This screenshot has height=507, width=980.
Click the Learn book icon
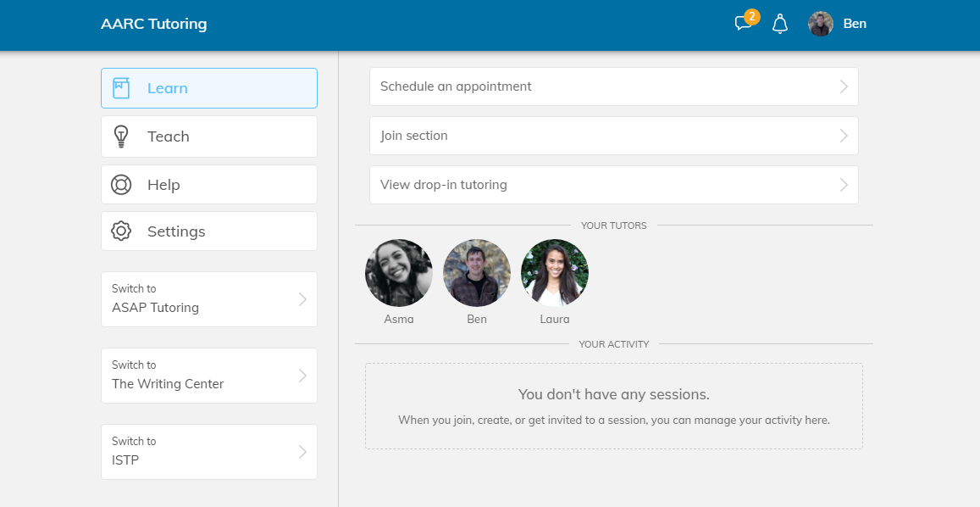[121, 88]
